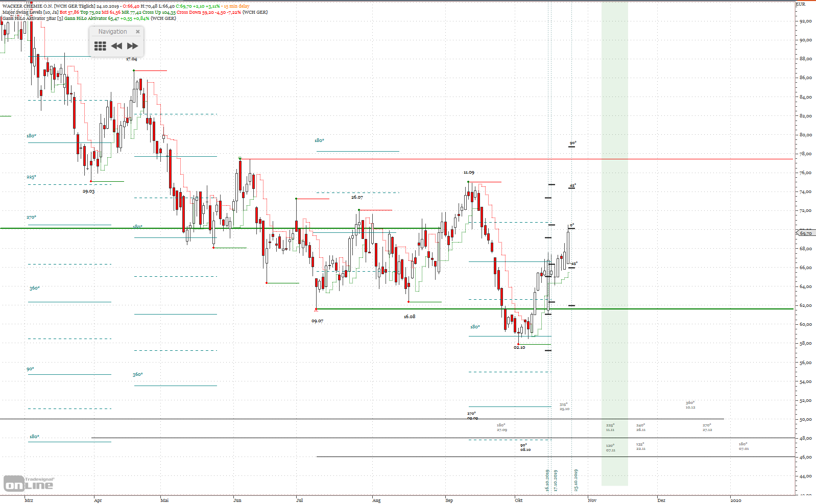Click the 26.07 swing high date label
The width and height of the screenshot is (816, 504).
pos(357,197)
